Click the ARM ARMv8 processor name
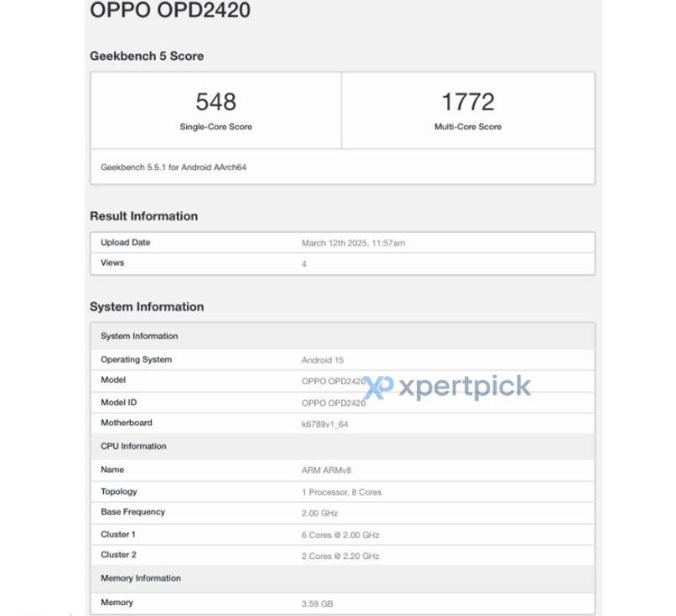Image resolution: width=676 pixels, height=616 pixels. [x=326, y=470]
